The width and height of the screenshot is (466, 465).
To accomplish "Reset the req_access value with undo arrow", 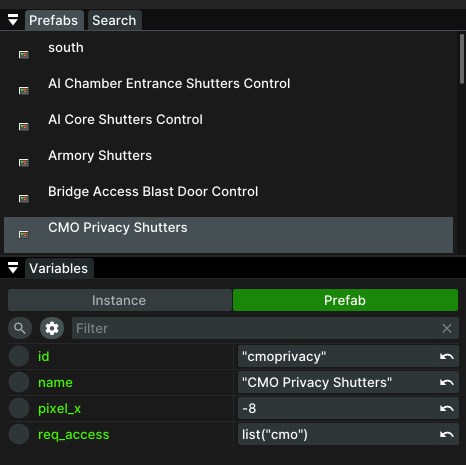I will 447,434.
